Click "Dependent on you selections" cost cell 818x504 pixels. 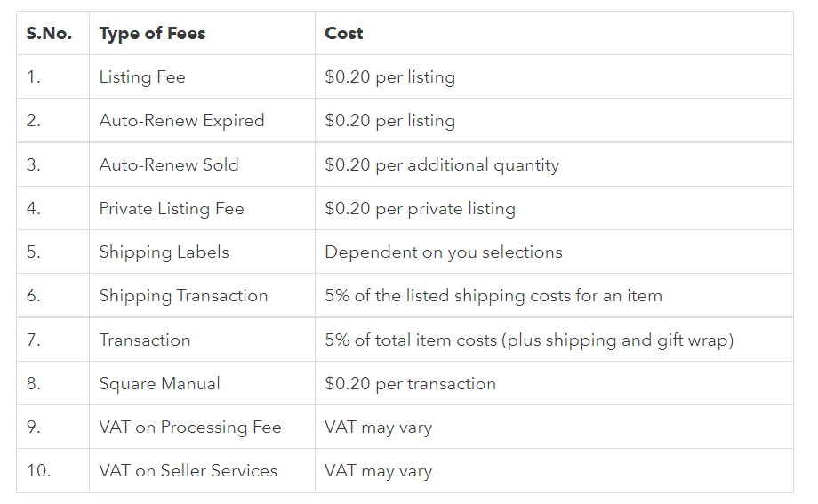(444, 252)
